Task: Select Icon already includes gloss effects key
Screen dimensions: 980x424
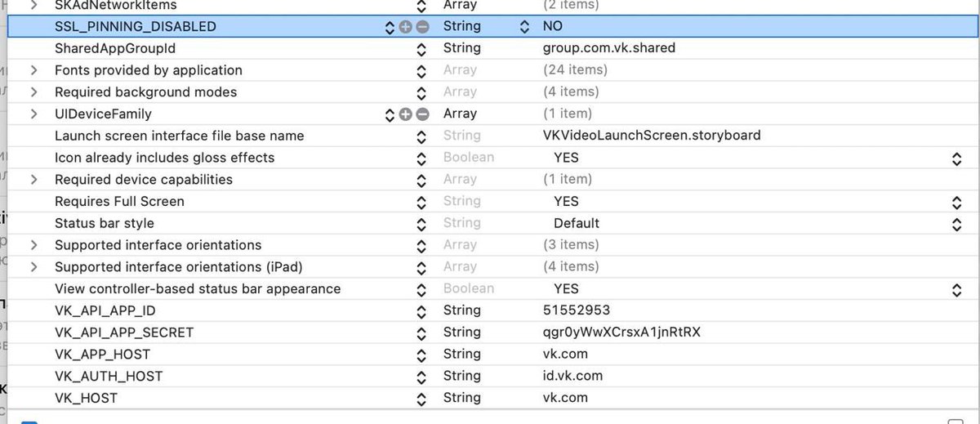Action: point(165,158)
